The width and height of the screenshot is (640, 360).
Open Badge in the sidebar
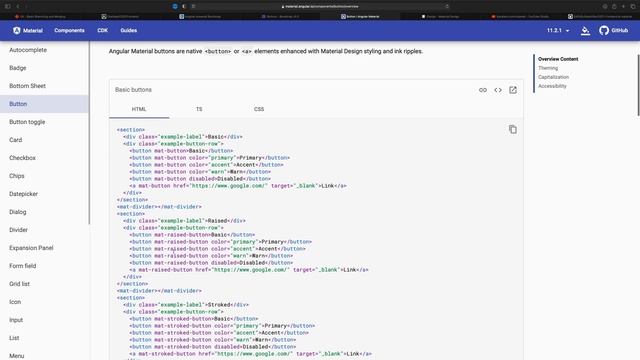[x=44, y=68]
